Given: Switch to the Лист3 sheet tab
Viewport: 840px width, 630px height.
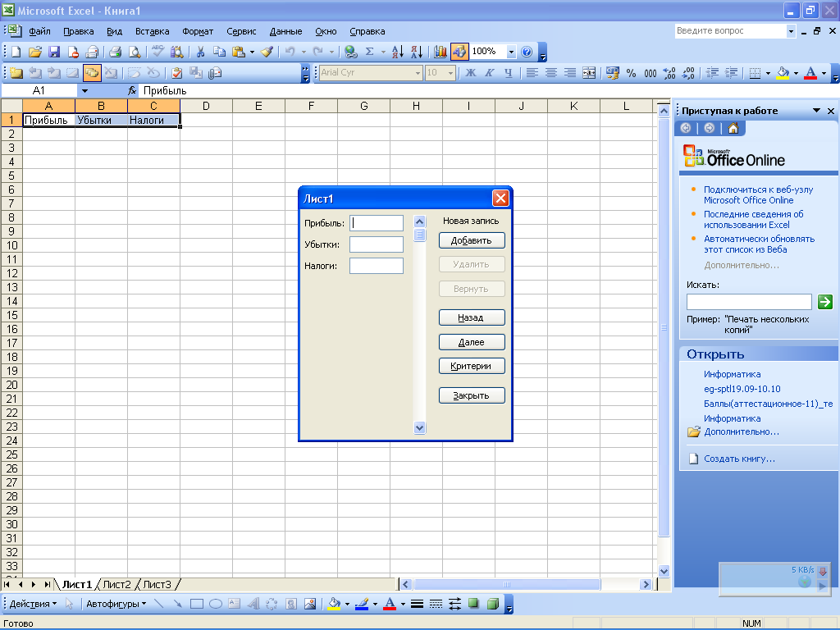Looking at the screenshot, I should point(157,584).
